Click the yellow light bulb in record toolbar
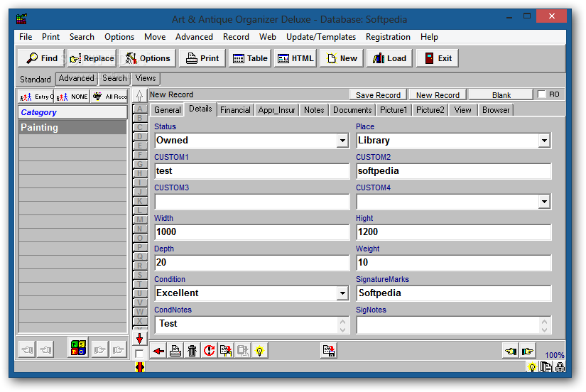 click(x=259, y=351)
